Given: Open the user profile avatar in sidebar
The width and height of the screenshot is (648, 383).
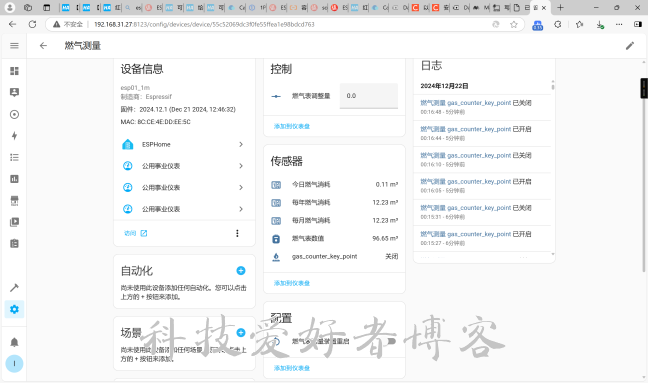Looking at the screenshot, I should (14, 364).
